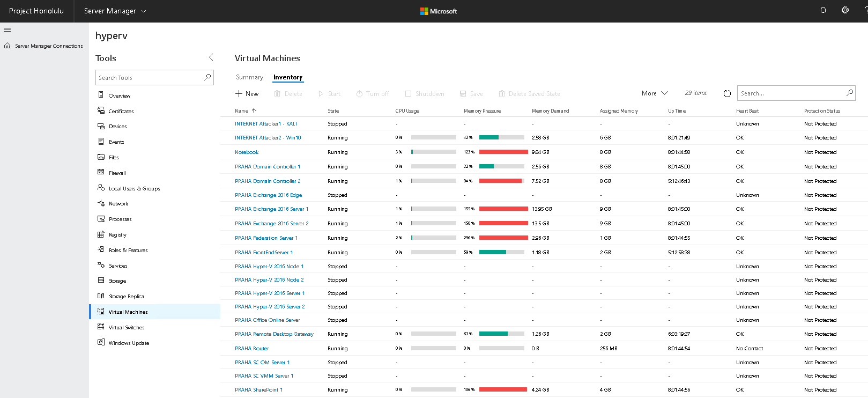This screenshot has height=398, width=868.
Task: Click the New VM button
Action: [247, 93]
